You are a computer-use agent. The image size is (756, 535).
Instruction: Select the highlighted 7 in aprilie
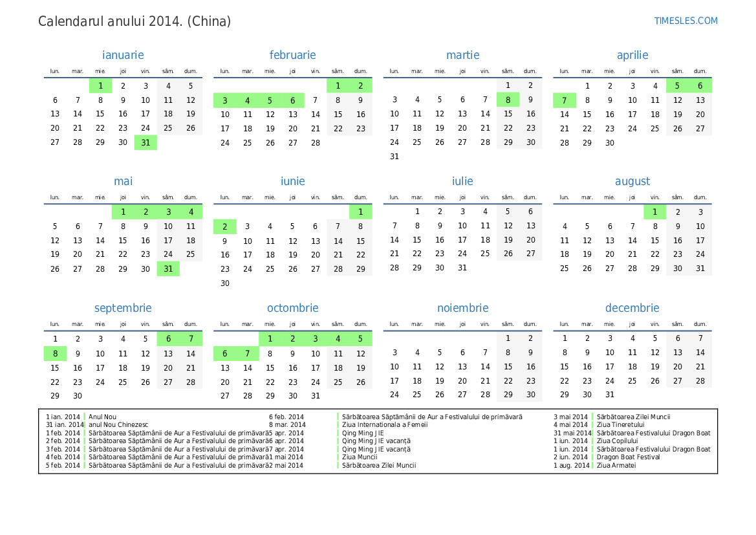click(564, 100)
